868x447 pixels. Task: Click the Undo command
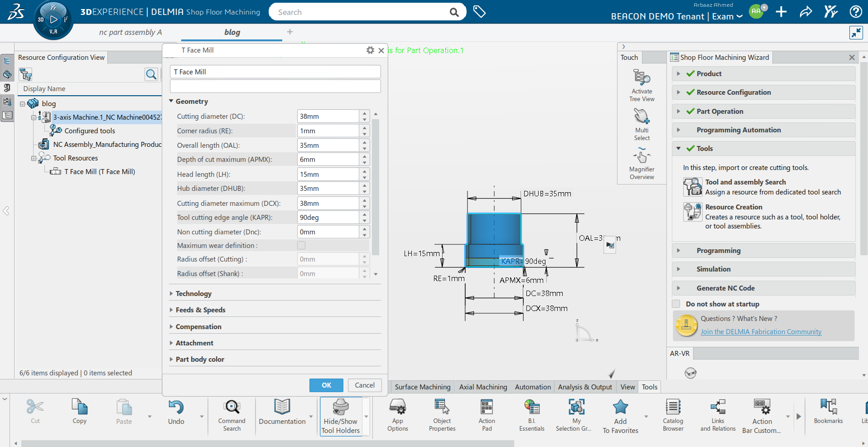click(176, 411)
